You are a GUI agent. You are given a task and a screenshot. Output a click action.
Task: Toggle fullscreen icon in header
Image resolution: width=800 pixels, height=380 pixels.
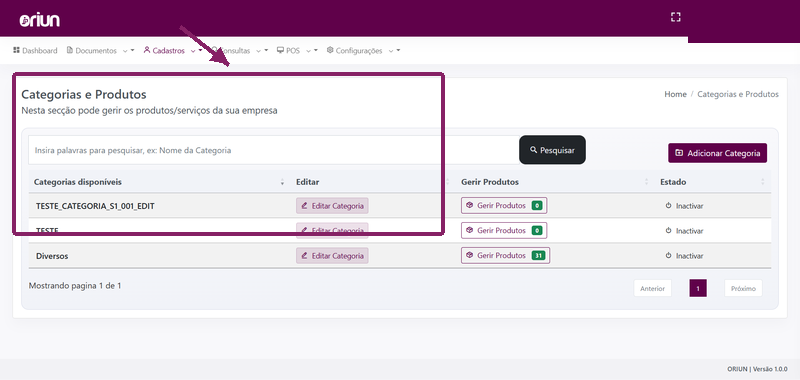click(676, 17)
